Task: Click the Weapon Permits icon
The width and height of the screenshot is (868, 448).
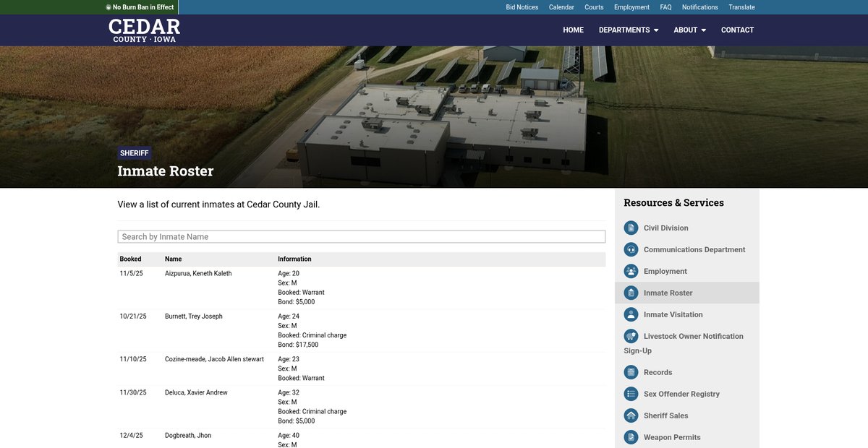Action: pyautogui.click(x=631, y=437)
